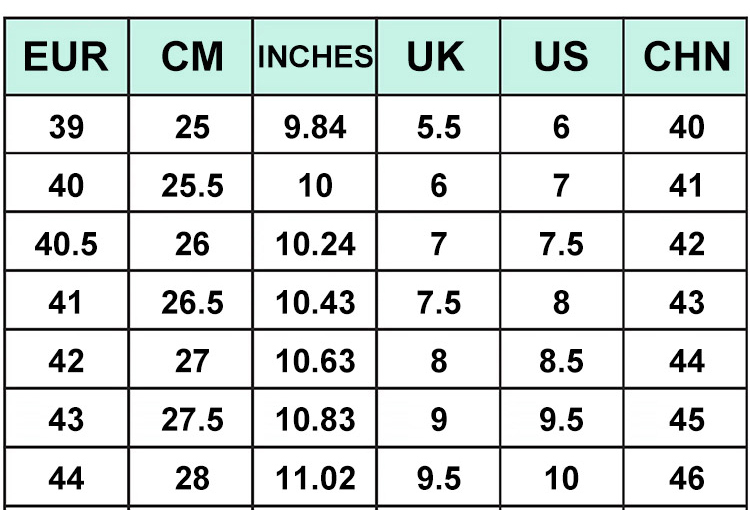Click the 10.63 inches cell
Screen dimensions: 750x510
(x=315, y=361)
